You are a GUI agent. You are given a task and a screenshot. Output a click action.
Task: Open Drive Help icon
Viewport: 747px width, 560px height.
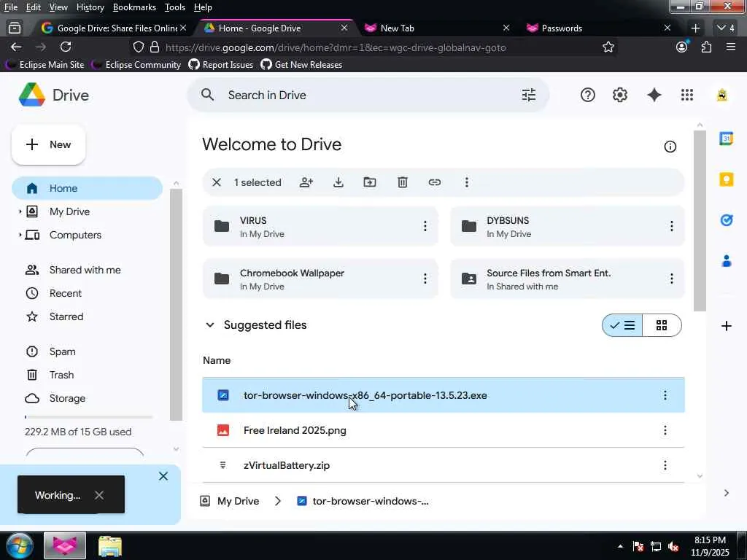588,96
